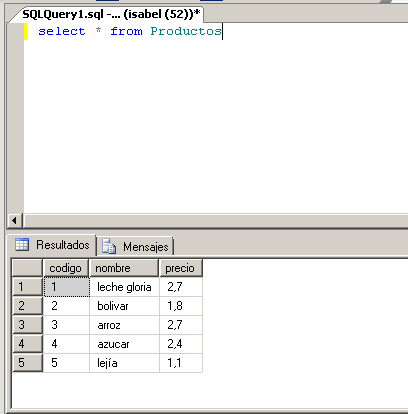Click the scroll-left arrow in query editor

coord(14,220)
